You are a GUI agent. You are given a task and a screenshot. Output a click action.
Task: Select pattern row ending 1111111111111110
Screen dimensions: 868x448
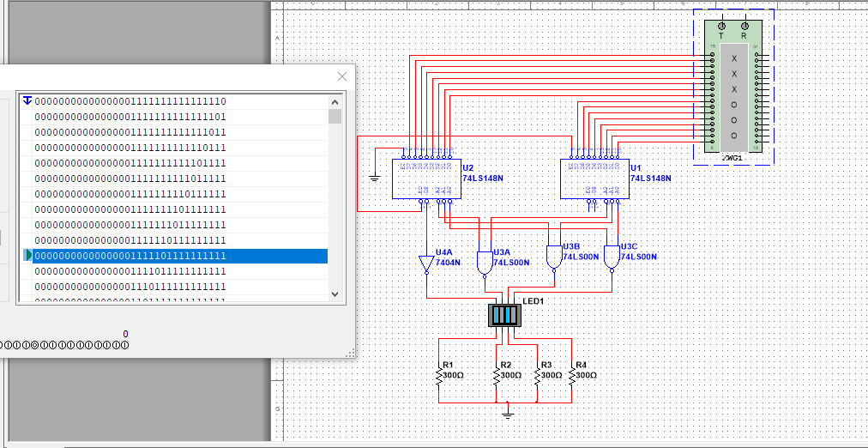click(180, 102)
